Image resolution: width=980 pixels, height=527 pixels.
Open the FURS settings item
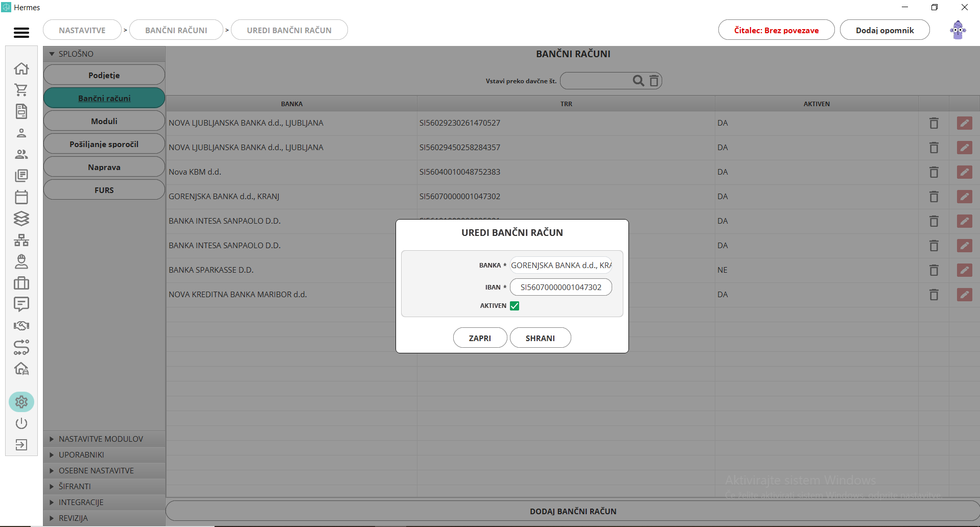point(104,190)
